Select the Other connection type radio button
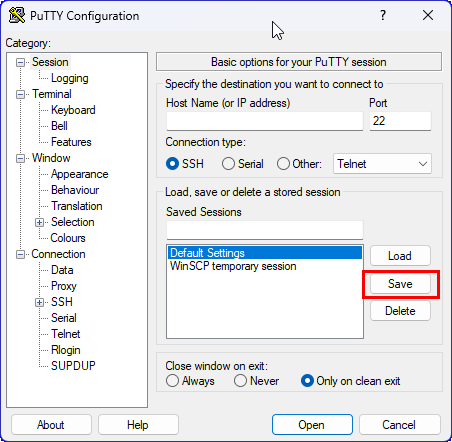The height and width of the screenshot is (442, 452). pyautogui.click(x=283, y=164)
